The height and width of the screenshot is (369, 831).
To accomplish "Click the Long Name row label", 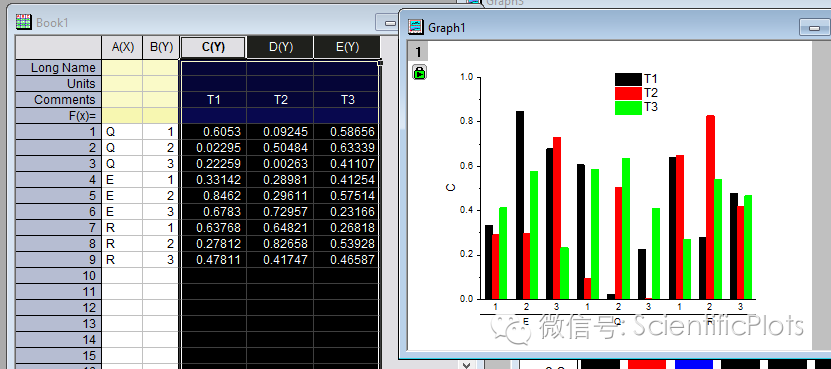I will (x=58, y=68).
